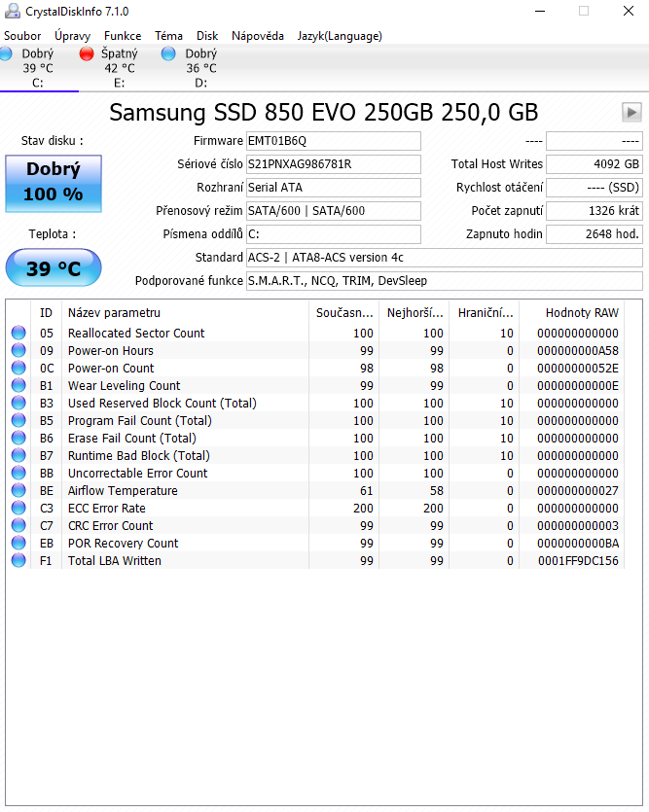Screen dimensions: 649x812
Task: Click status orb of Power-on Hours row
Action: pyautogui.click(x=18, y=351)
